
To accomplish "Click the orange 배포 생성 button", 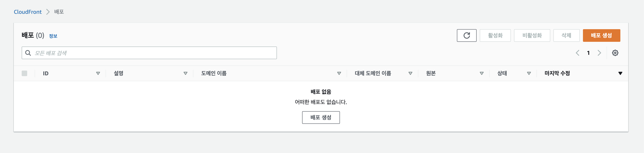I will (x=601, y=35).
